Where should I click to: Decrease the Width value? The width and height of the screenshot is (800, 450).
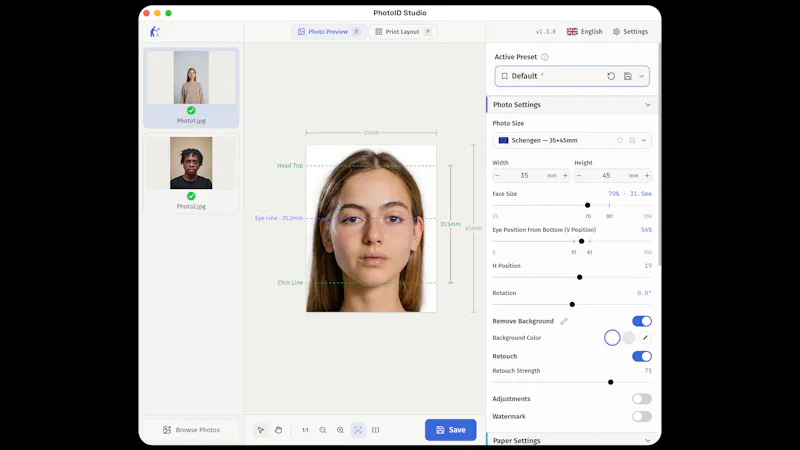497,176
